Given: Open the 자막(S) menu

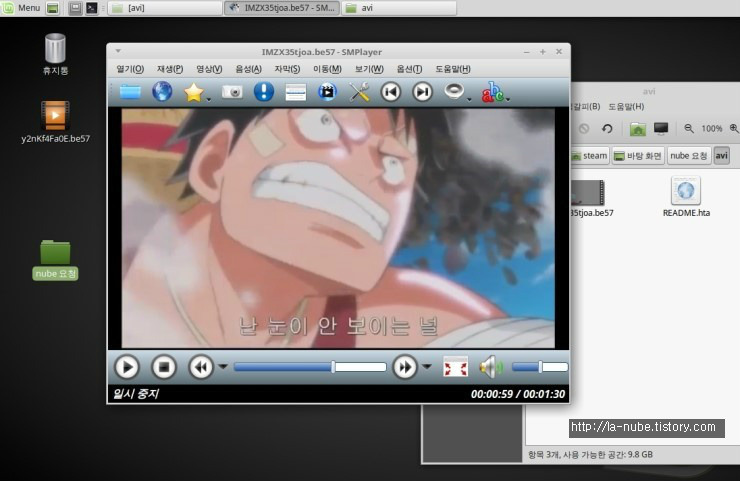Looking at the screenshot, I should [x=287, y=69].
